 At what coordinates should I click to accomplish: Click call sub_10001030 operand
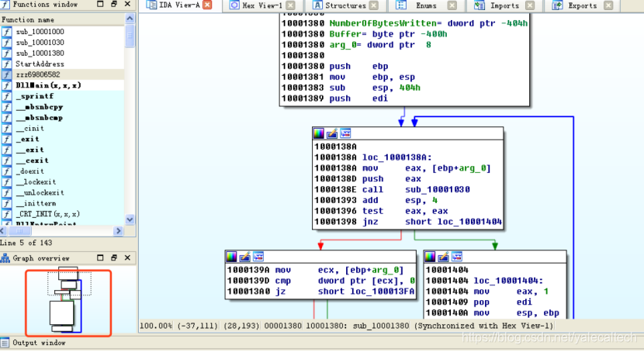[x=438, y=189]
